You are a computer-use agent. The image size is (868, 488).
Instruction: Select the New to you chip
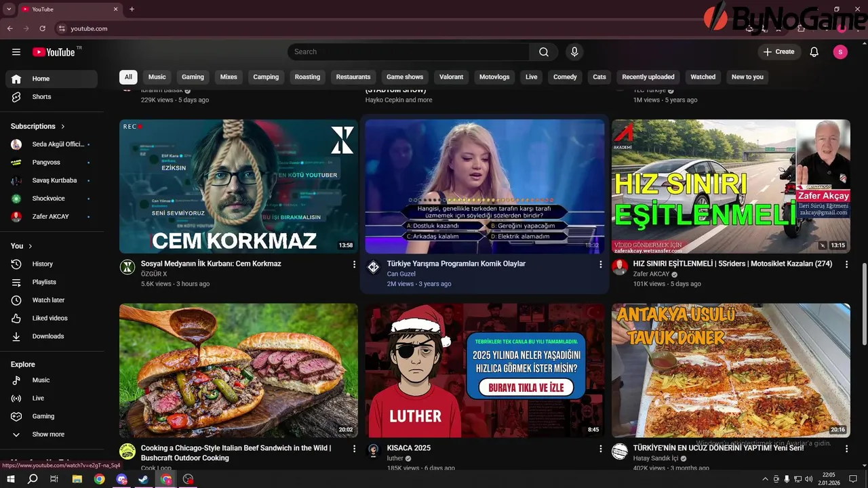pos(747,77)
